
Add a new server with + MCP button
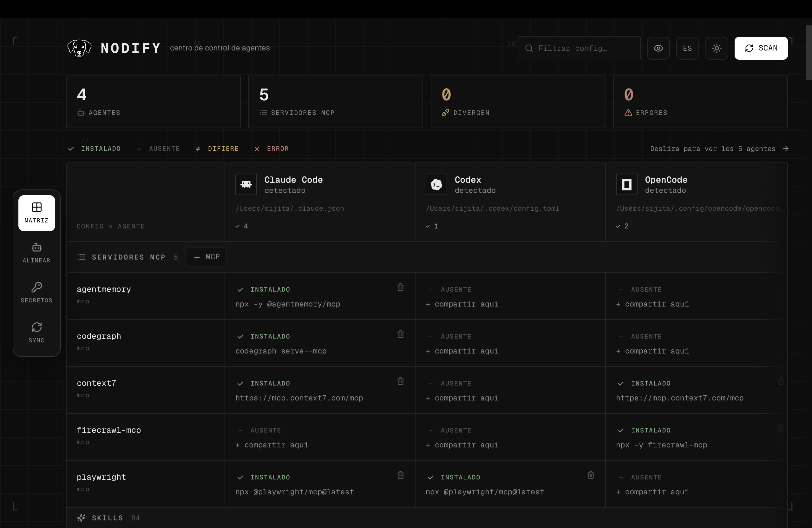[206, 257]
